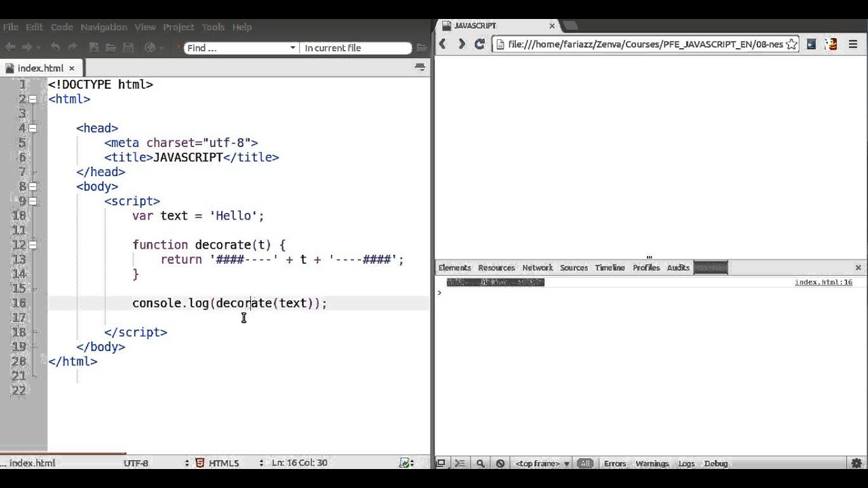The image size is (868, 488).
Task: Open a file using the toolbar folder icon
Action: click(x=111, y=47)
